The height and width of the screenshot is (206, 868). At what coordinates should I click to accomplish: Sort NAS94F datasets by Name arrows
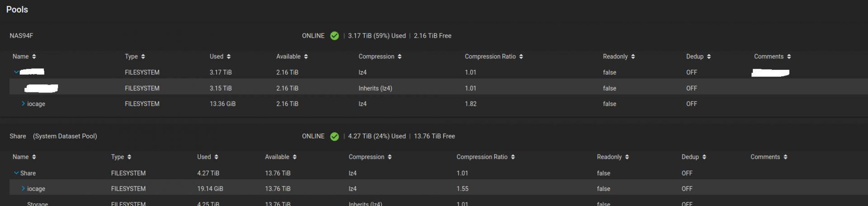pos(34,57)
